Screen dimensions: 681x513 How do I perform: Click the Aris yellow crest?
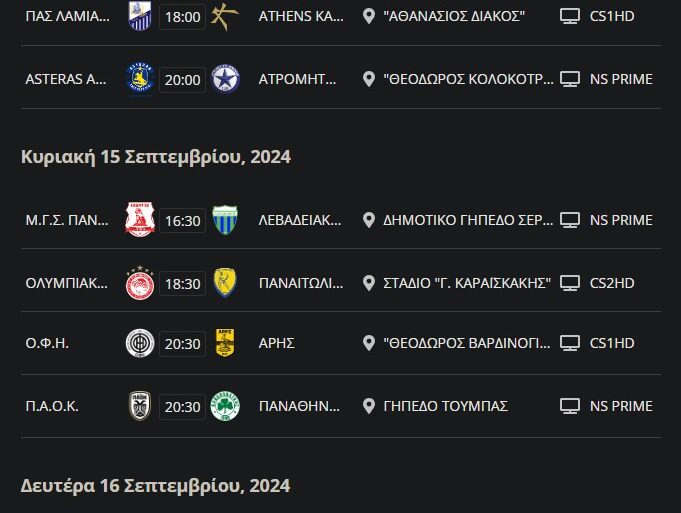point(225,344)
